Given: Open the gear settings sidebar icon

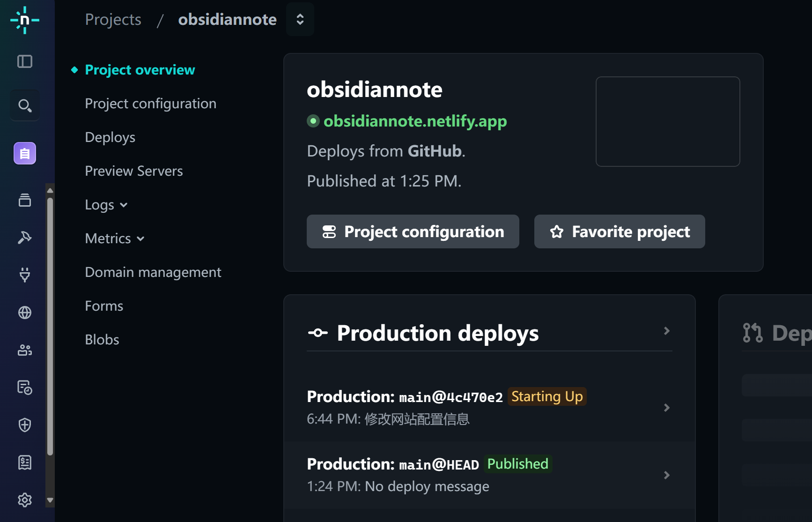Looking at the screenshot, I should (25, 500).
